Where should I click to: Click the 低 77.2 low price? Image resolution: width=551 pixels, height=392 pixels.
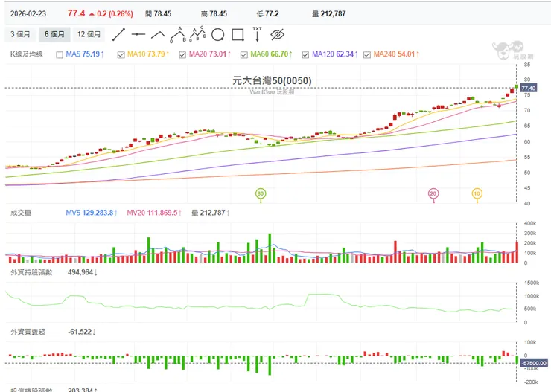pyautogui.click(x=267, y=14)
